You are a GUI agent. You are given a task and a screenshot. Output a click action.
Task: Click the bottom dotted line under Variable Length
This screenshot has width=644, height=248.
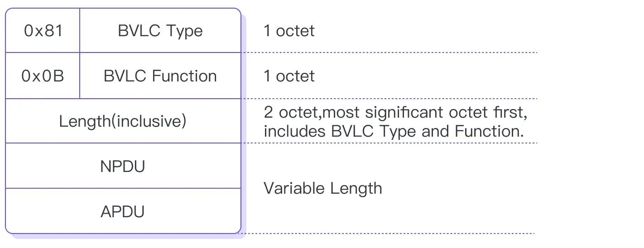click(x=389, y=234)
